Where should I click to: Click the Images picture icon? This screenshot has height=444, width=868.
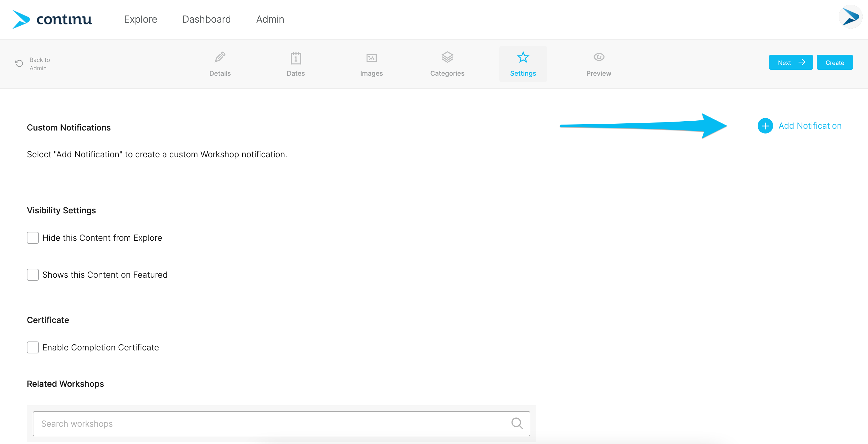[x=371, y=58]
